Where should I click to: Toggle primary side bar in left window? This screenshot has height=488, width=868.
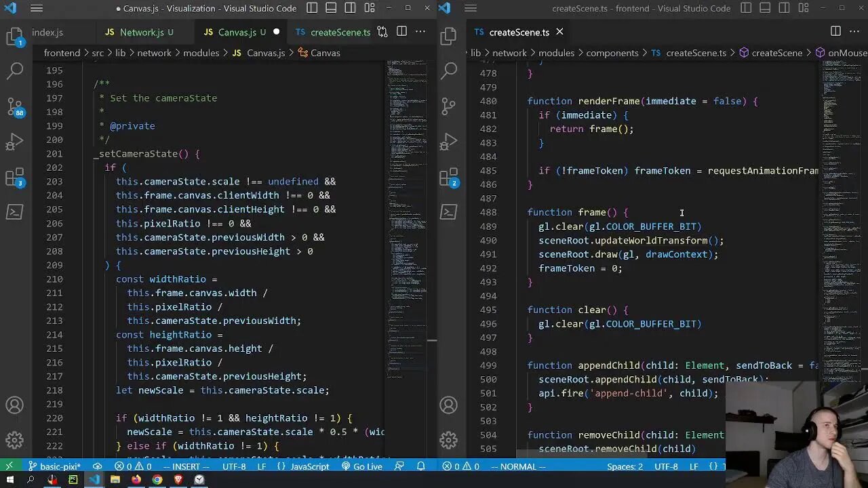[312, 8]
